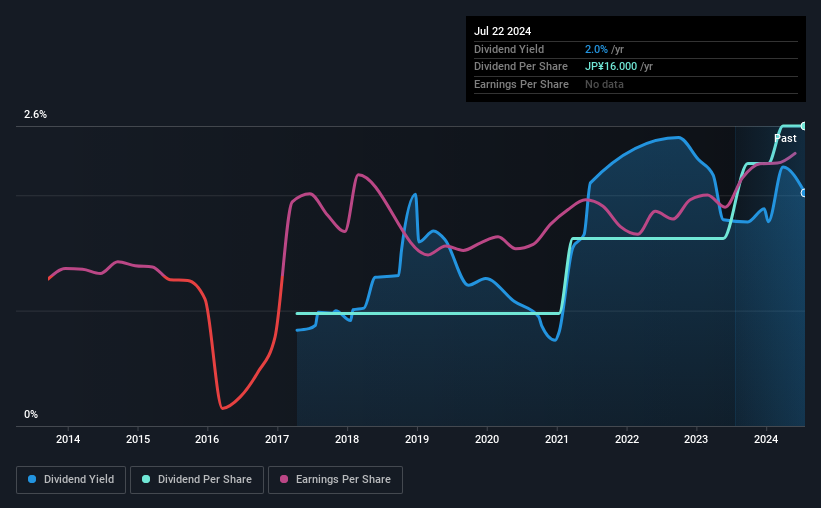Select the 2020 x-axis label
This screenshot has width=821, height=508.
[487, 439]
